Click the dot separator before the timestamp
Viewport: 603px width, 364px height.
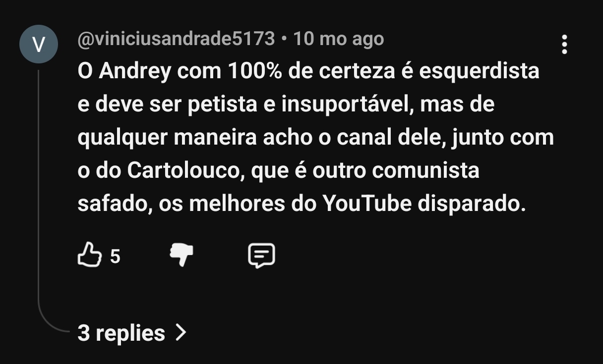click(x=284, y=40)
